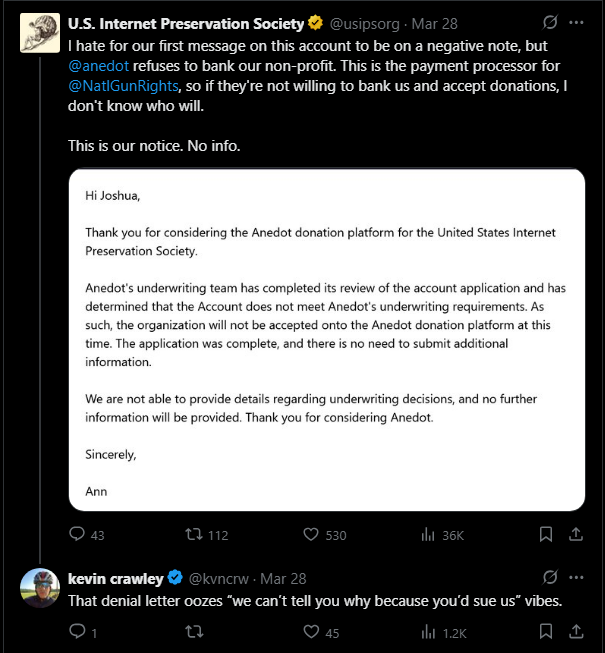The width and height of the screenshot is (605, 653).
Task: Open U.S. Internet Preservation Society profile avatar
Action: 40,33
